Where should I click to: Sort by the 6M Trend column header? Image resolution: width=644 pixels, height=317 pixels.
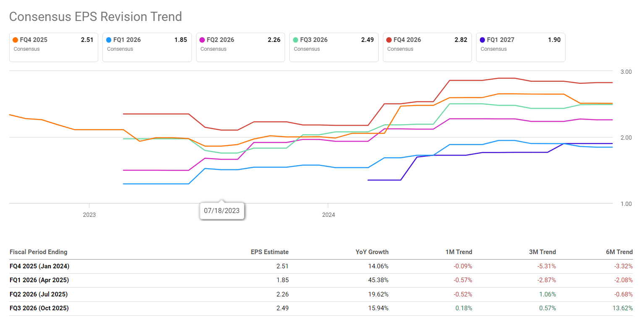point(619,252)
